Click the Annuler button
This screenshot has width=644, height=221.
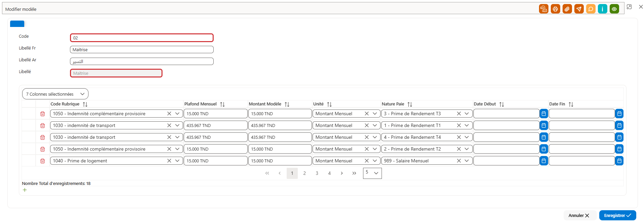[x=579, y=215]
